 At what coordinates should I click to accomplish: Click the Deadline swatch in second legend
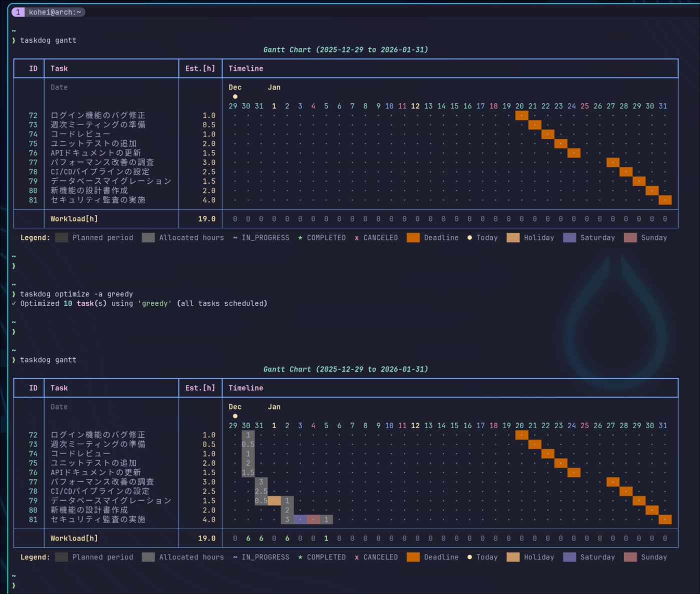(413, 557)
